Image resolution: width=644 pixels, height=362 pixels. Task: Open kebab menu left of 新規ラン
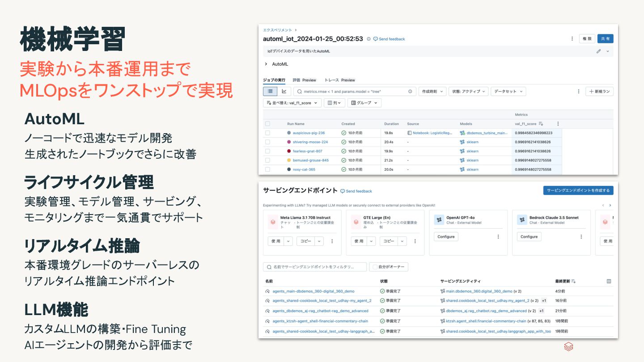point(578,91)
